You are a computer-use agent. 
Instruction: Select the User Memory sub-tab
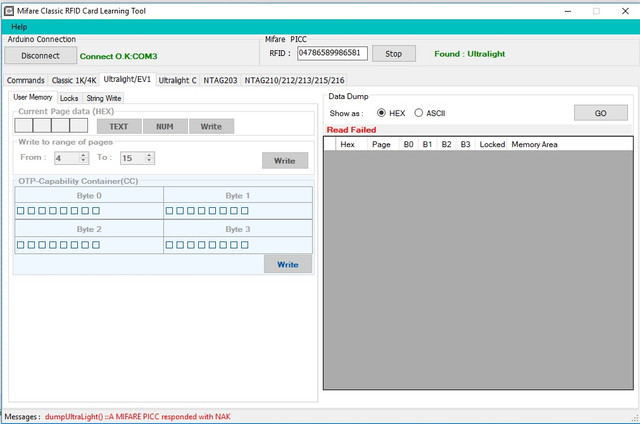click(33, 97)
